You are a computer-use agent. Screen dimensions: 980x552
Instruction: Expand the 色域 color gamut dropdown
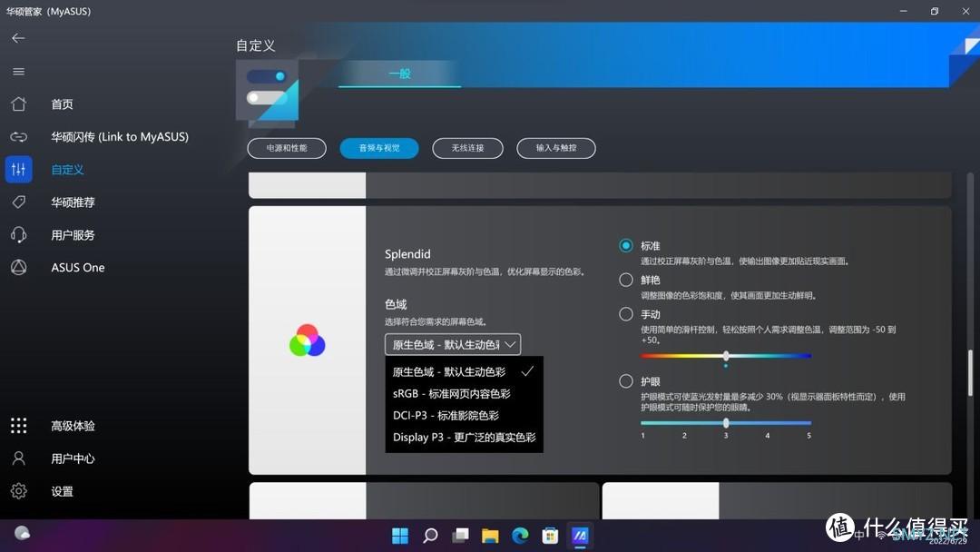tap(453, 344)
